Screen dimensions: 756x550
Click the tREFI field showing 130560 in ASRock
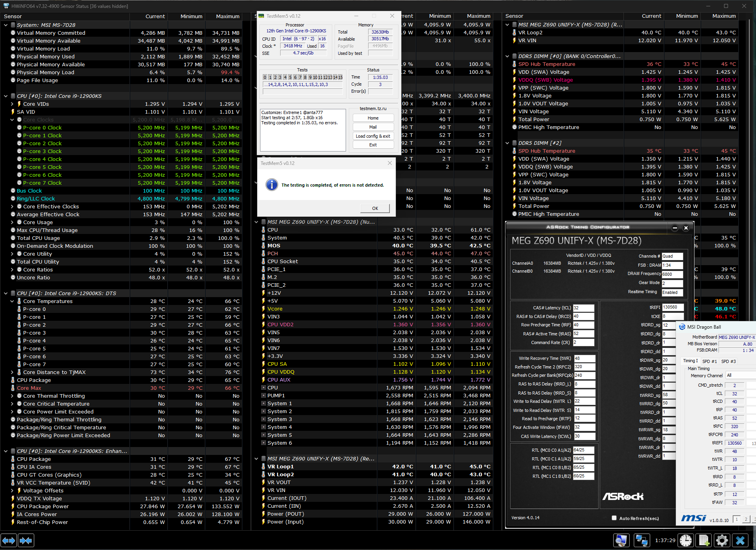[x=673, y=307]
